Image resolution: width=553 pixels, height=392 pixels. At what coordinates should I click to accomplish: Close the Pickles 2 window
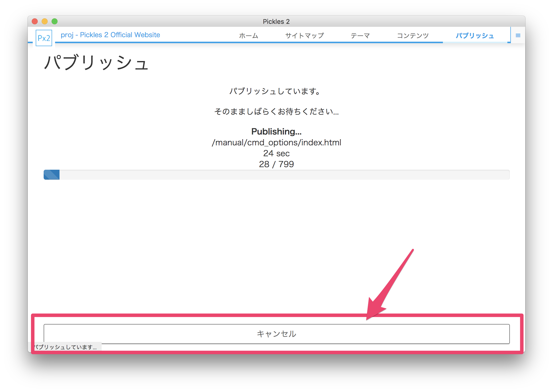35,21
